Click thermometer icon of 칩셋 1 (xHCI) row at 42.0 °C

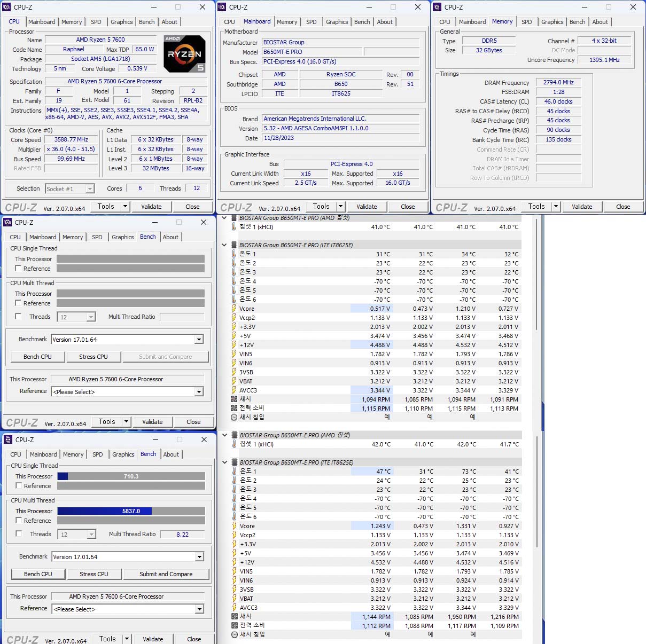pos(234,444)
